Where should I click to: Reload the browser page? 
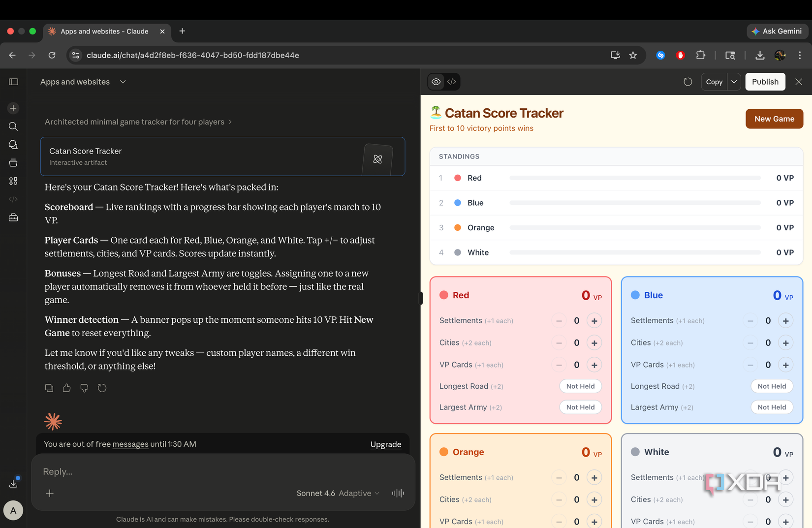tap(52, 55)
